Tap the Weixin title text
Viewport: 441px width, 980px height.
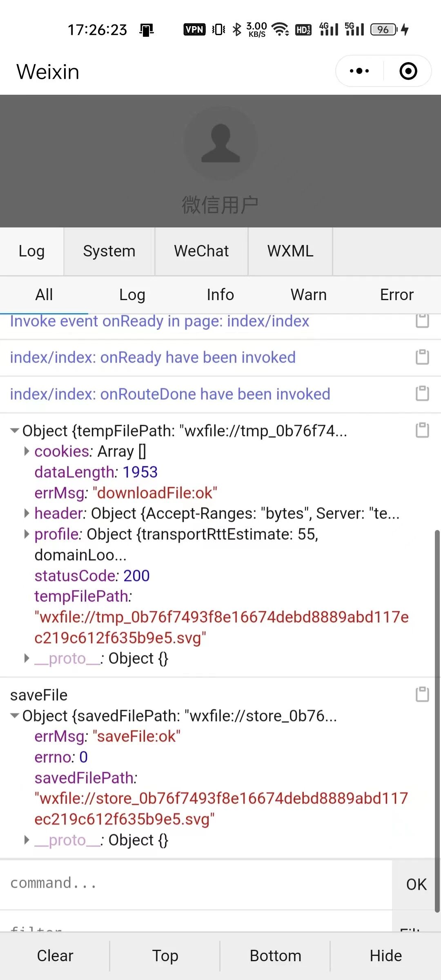48,71
